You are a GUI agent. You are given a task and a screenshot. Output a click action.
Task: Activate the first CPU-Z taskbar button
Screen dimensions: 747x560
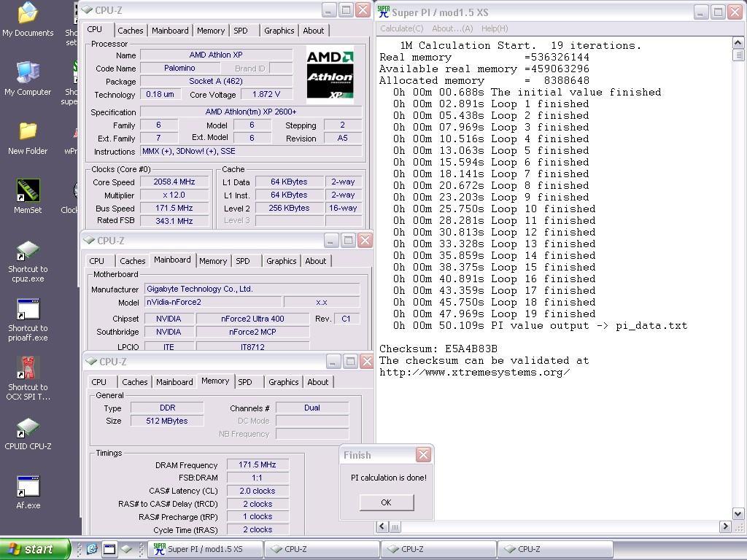coord(322,549)
